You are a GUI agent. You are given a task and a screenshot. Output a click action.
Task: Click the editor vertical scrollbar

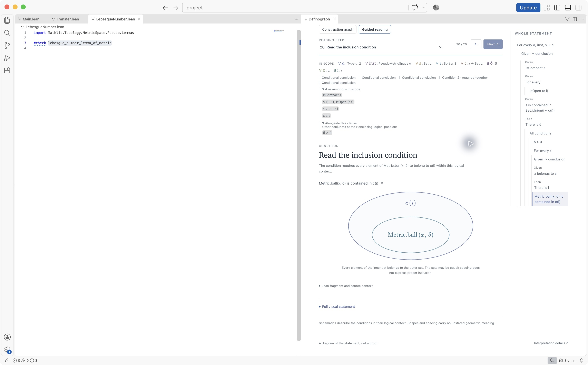[298, 185]
